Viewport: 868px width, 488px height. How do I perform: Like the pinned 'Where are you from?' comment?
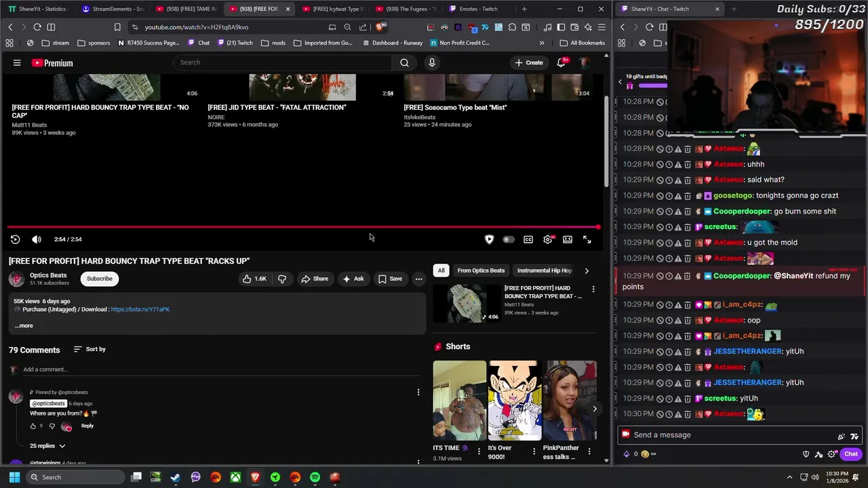[x=33, y=426]
